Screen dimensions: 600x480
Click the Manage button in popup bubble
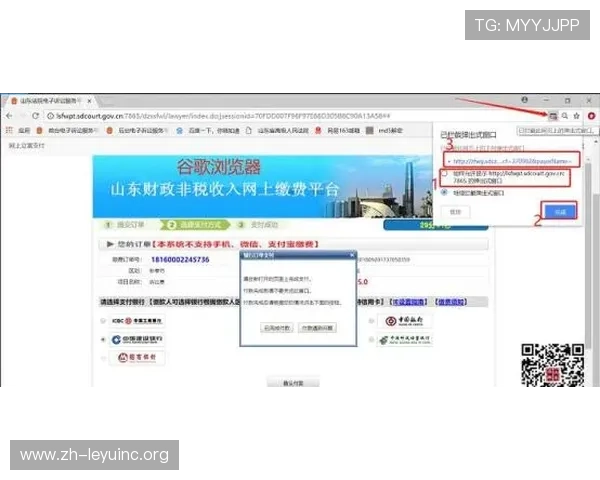(455, 212)
